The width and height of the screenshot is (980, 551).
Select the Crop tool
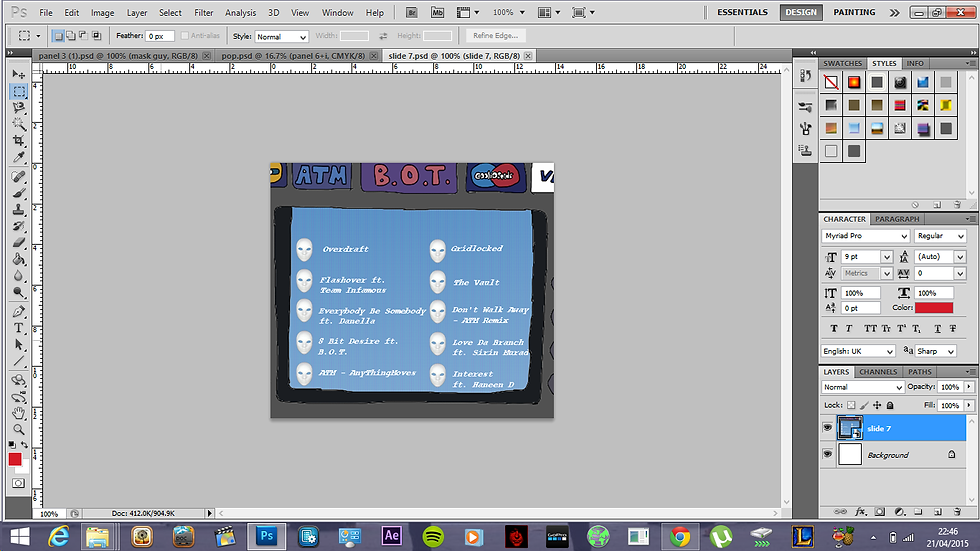(19, 140)
